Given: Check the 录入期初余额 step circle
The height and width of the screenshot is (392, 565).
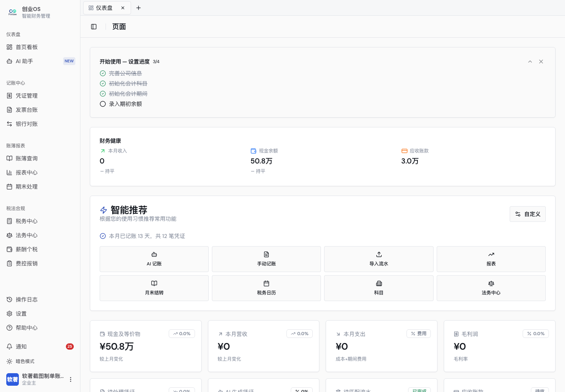Looking at the screenshot, I should pos(103,104).
